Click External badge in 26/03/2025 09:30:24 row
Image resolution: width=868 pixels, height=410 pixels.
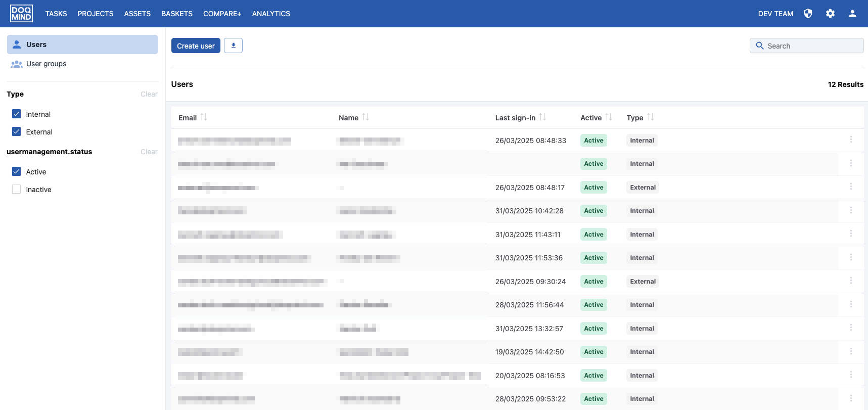643,281
